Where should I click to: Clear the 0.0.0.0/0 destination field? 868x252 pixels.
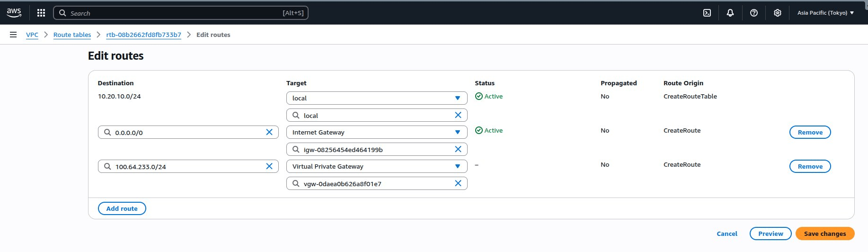coord(269,132)
